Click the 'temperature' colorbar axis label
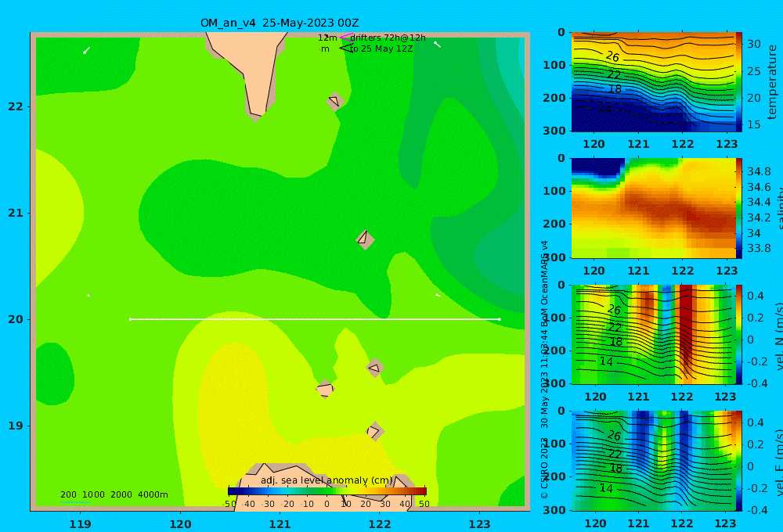Viewport: 783px width, 532px height. [772, 82]
